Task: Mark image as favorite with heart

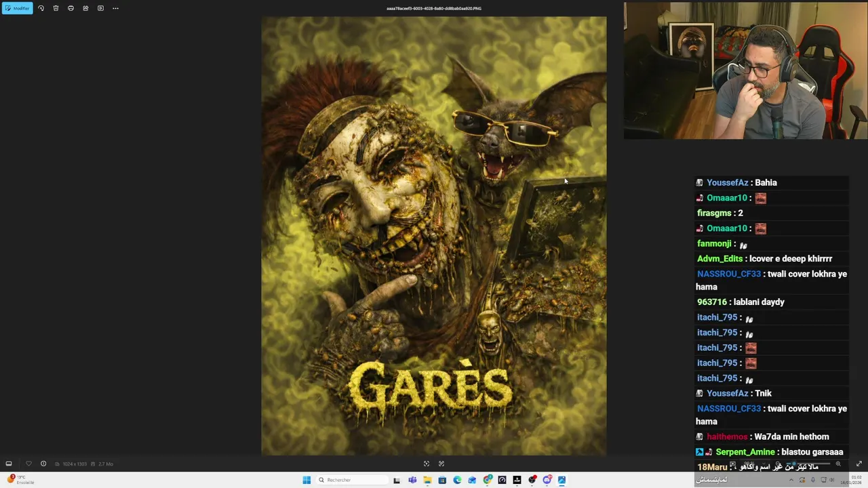Action: coord(28,464)
